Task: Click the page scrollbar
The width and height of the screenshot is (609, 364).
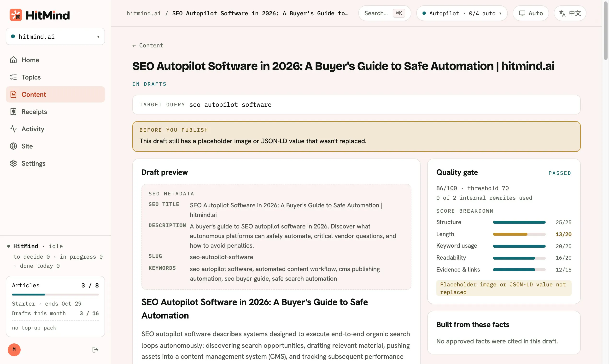Action: point(606,31)
